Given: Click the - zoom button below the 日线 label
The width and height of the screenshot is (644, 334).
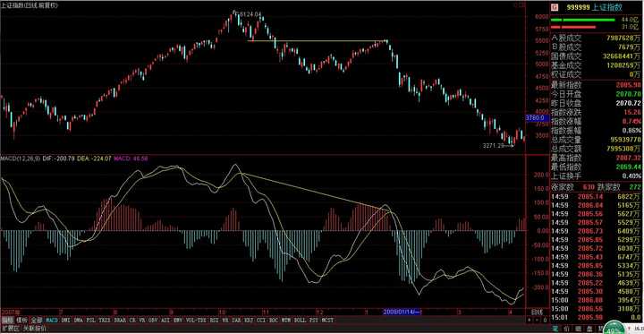Looking at the screenshot, I should pyautogui.click(x=537, y=320).
